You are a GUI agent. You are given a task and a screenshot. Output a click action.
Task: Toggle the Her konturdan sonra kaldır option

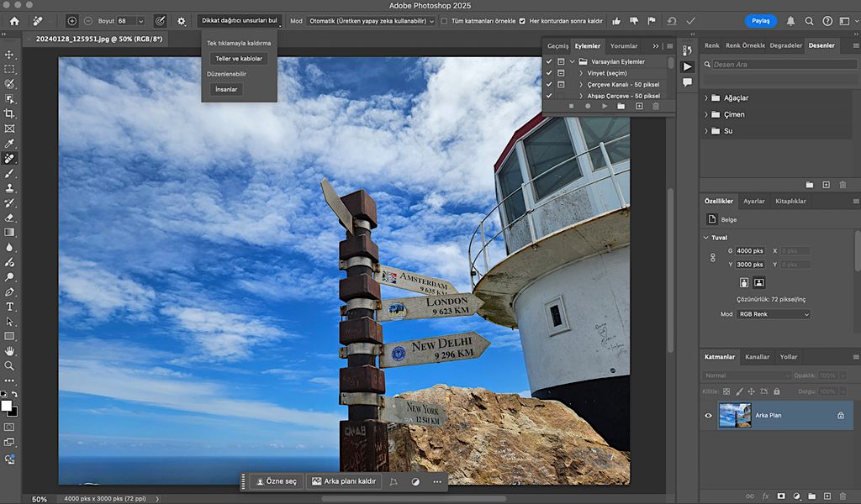[x=523, y=22]
